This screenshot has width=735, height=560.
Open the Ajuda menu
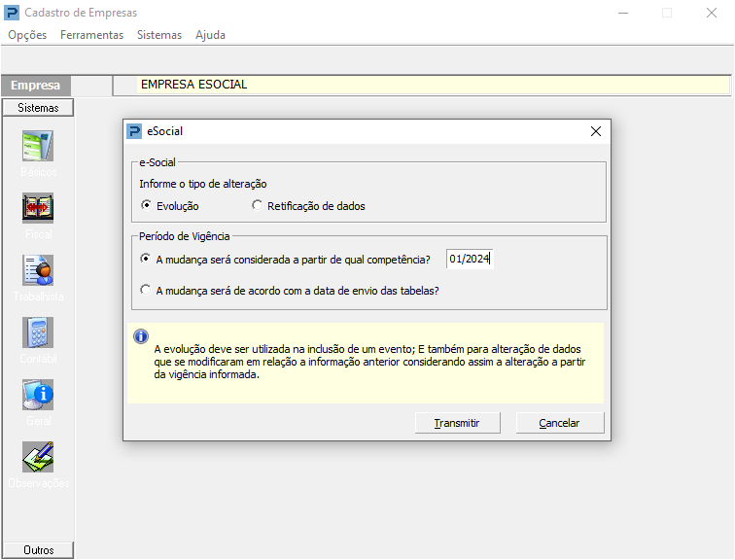[x=210, y=35]
